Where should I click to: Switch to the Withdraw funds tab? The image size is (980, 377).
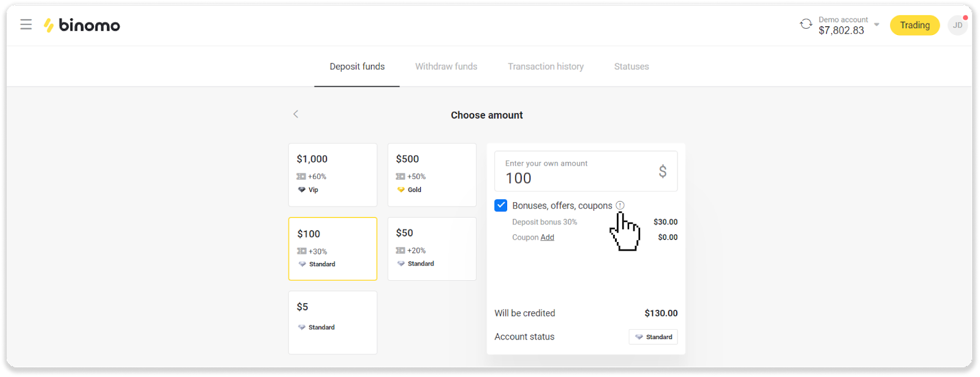pyautogui.click(x=446, y=66)
